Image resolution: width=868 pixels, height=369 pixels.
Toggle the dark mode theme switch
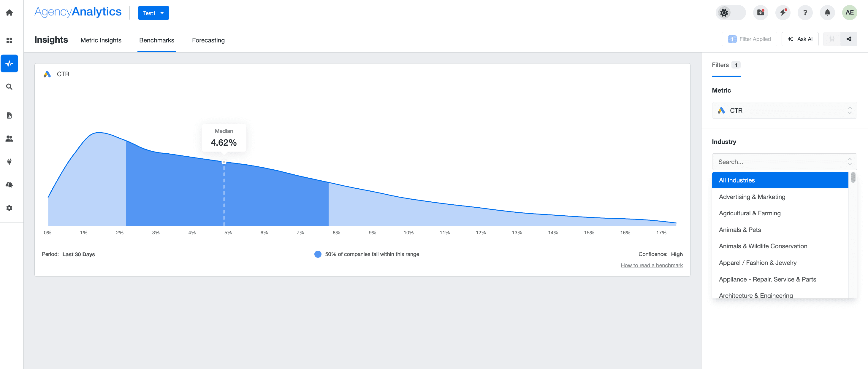point(730,13)
